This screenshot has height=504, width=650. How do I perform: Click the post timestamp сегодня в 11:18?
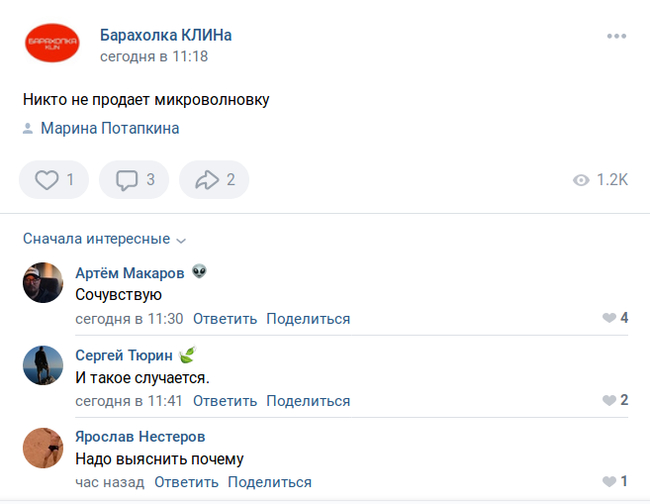point(154,57)
